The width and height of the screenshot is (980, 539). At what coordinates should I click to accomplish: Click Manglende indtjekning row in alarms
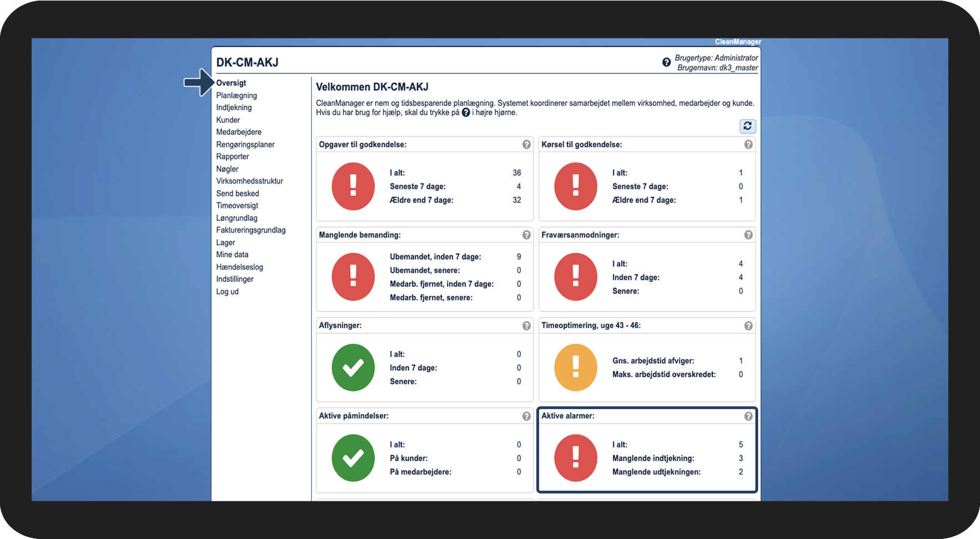pos(677,458)
